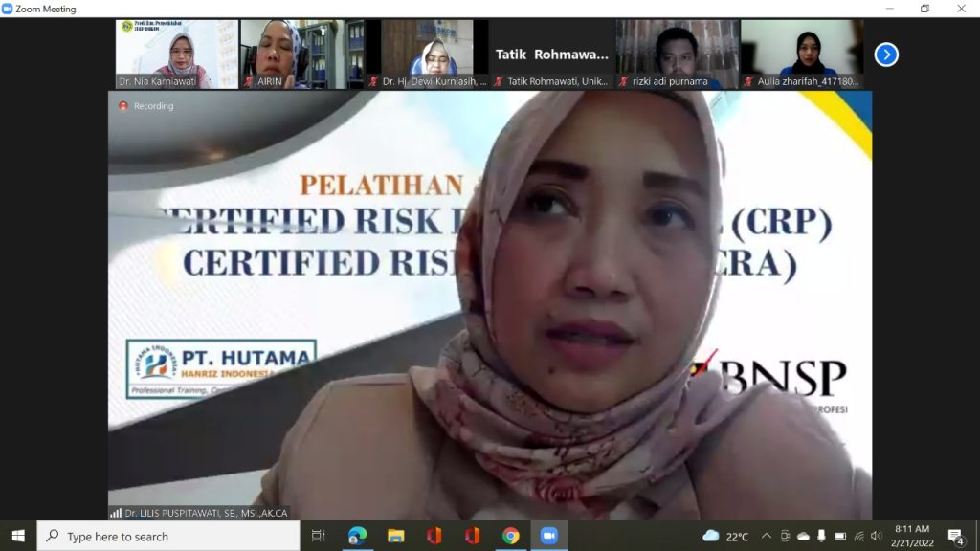Click muted mic icon beside Tatik Rohmawati's name
The image size is (980, 551).
coord(499,81)
